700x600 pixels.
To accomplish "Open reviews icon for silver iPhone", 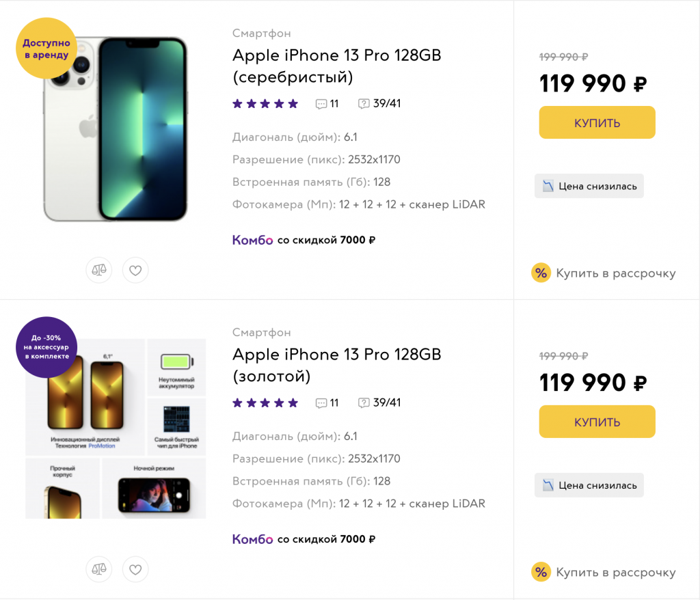I will [321, 104].
